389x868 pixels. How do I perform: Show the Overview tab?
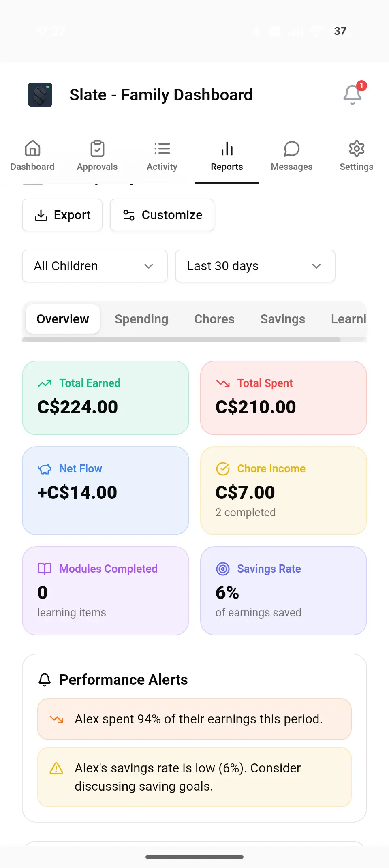[63, 319]
